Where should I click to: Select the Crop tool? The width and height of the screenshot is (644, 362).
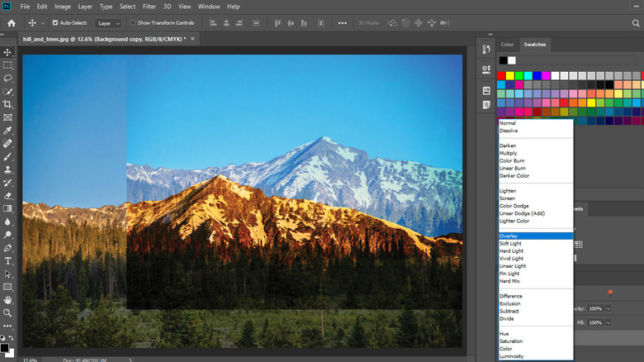[8, 104]
